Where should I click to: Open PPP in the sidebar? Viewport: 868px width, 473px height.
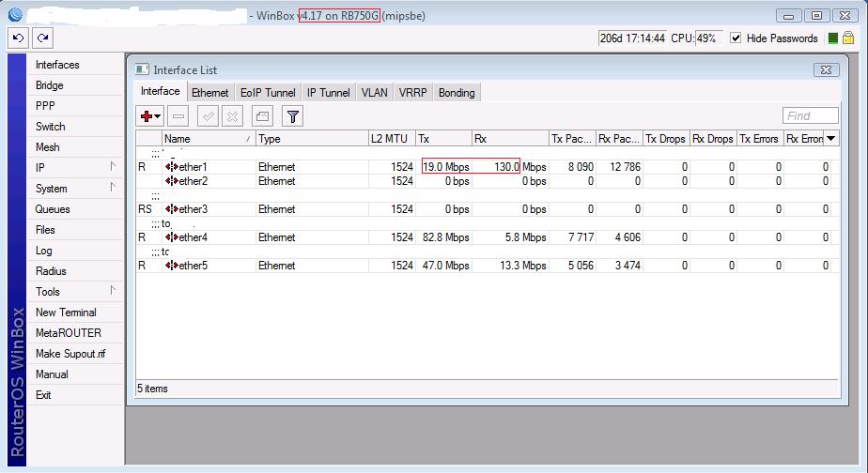45,106
